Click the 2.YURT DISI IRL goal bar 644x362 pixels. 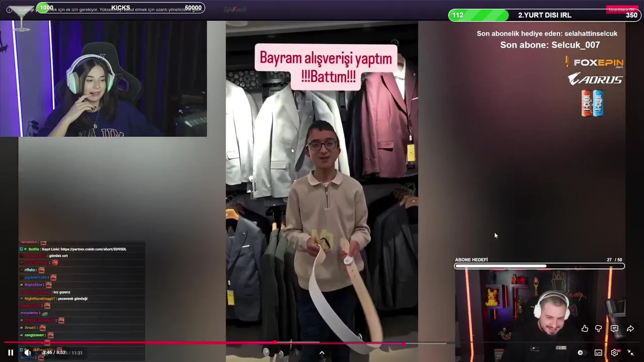coord(544,15)
